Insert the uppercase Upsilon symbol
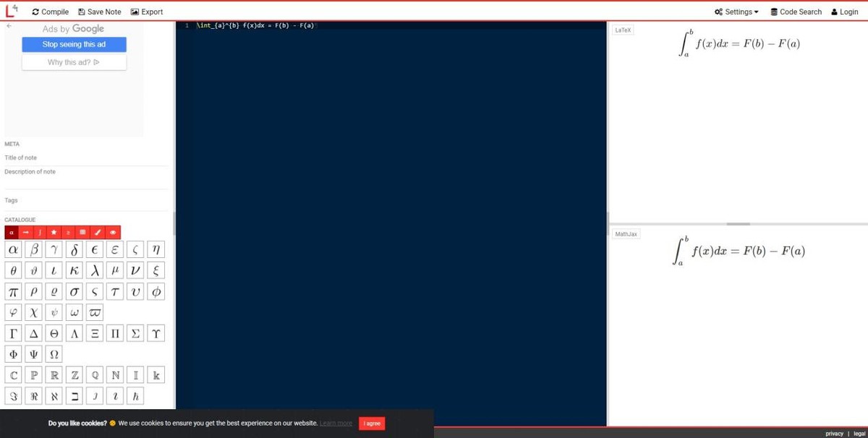This screenshot has height=438, width=868. (x=156, y=334)
